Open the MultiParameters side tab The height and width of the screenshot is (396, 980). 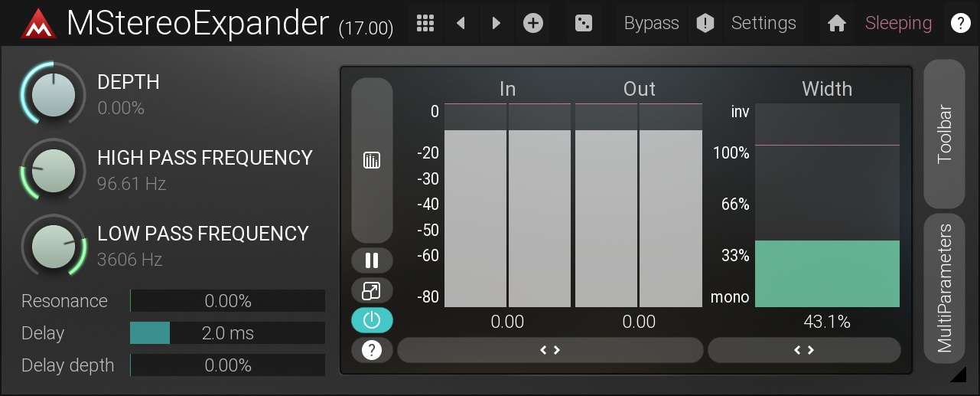tap(945, 288)
